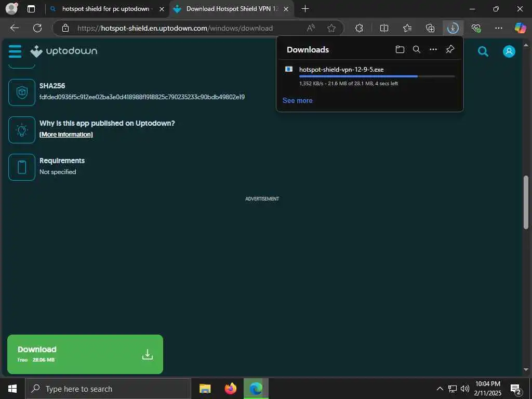The width and height of the screenshot is (532, 399).
Task: Go back with the browser back arrow
Action: [x=14, y=28]
